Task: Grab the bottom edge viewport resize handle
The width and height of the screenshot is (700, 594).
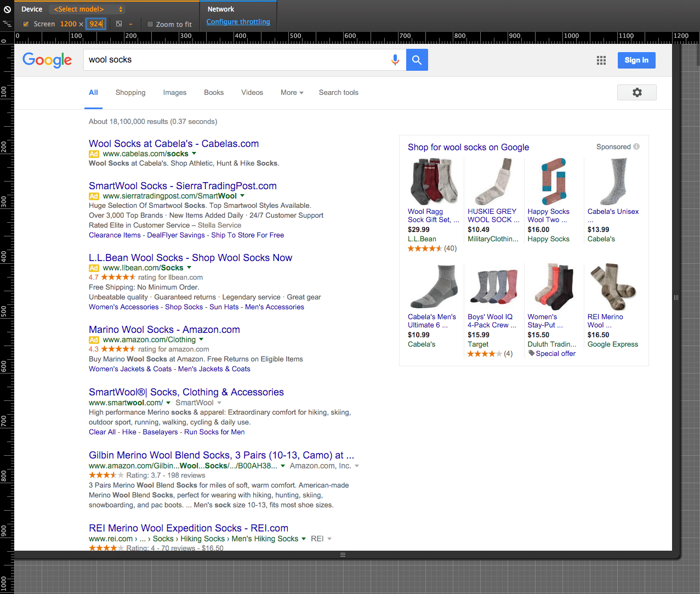Action: tap(343, 555)
